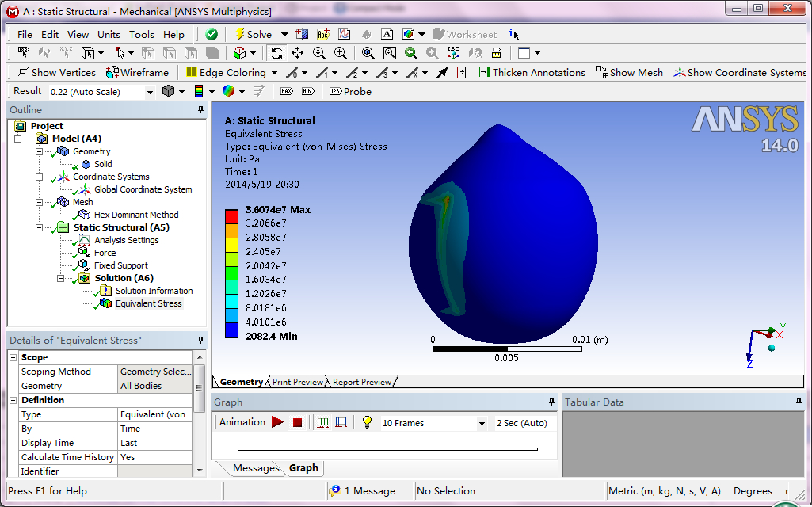812x507 pixels.
Task: Click the Display Time value 'Last'
Action: coord(154,443)
